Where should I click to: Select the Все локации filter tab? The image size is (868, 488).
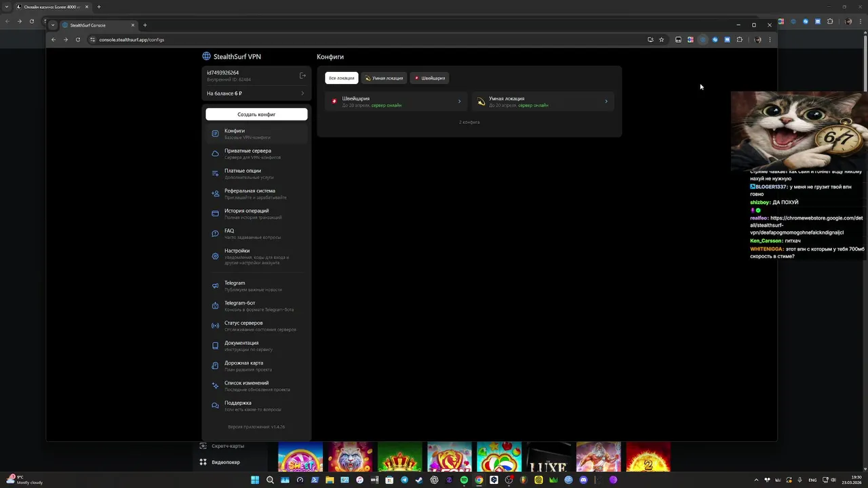point(342,78)
